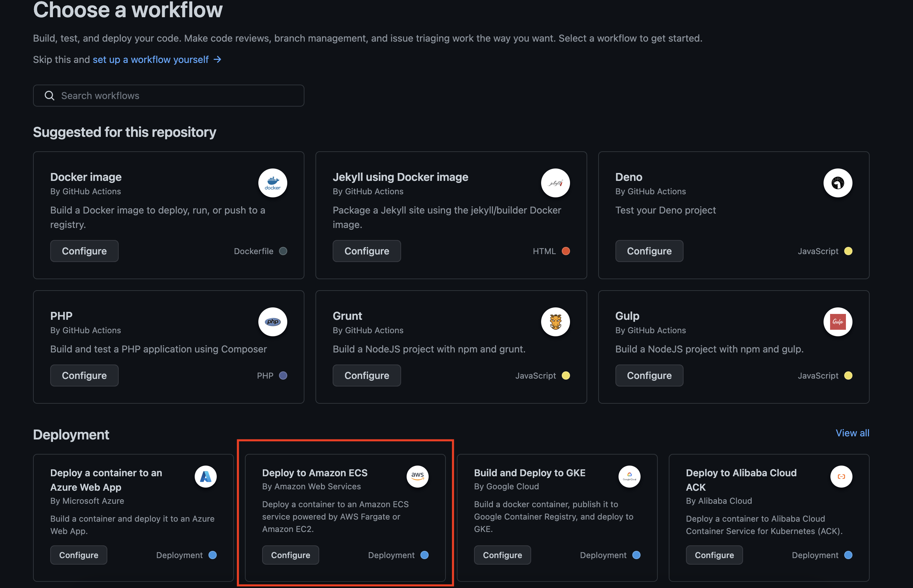Viewport: 913px width, 588px height.
Task: Click the Deno dinosaur logo icon
Action: pyautogui.click(x=837, y=183)
